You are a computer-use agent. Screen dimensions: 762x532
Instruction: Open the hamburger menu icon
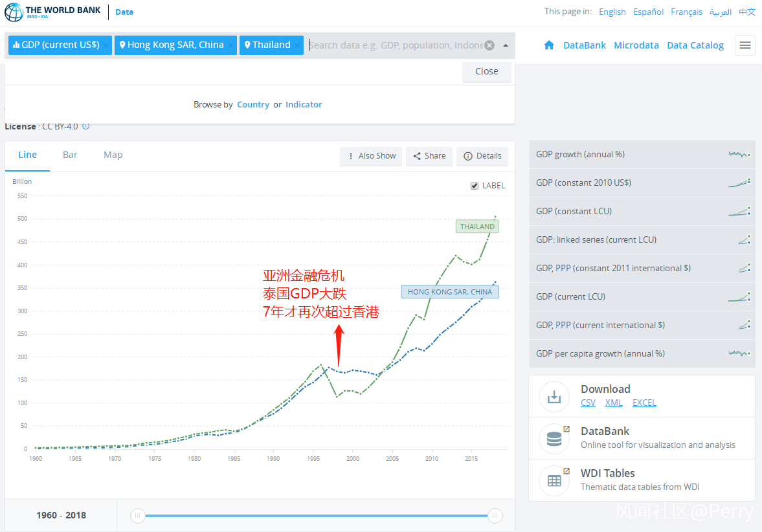click(745, 46)
